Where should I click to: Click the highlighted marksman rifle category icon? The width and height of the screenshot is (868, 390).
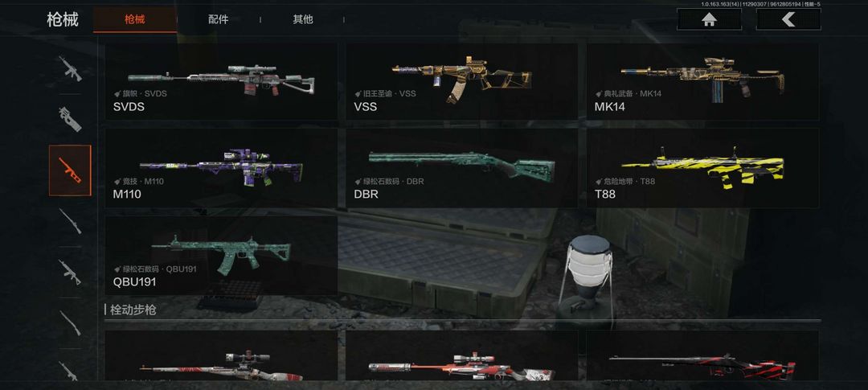pos(70,170)
